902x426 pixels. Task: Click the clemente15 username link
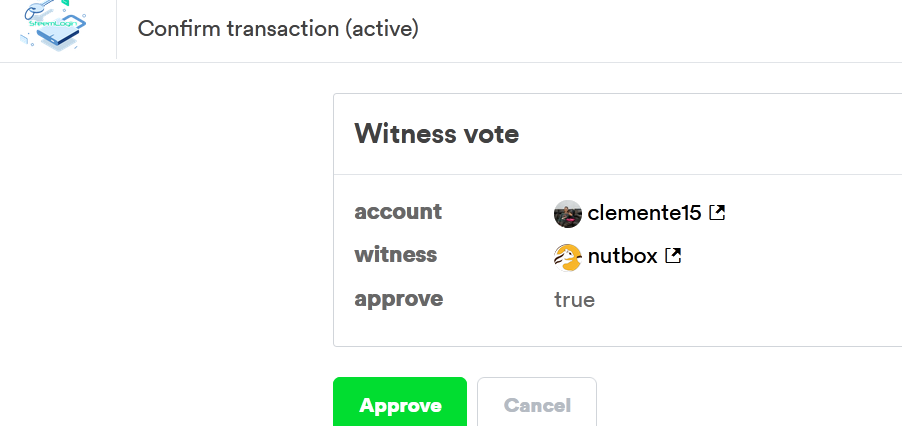pyautogui.click(x=644, y=212)
